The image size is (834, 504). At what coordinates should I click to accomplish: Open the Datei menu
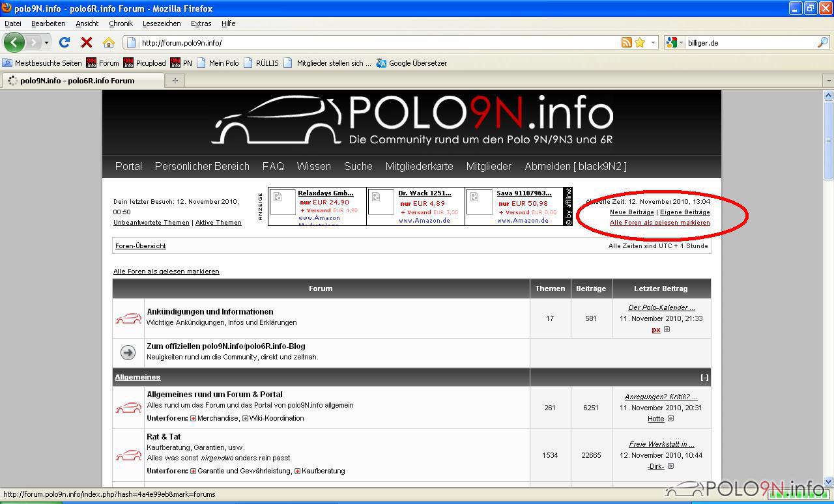click(13, 23)
